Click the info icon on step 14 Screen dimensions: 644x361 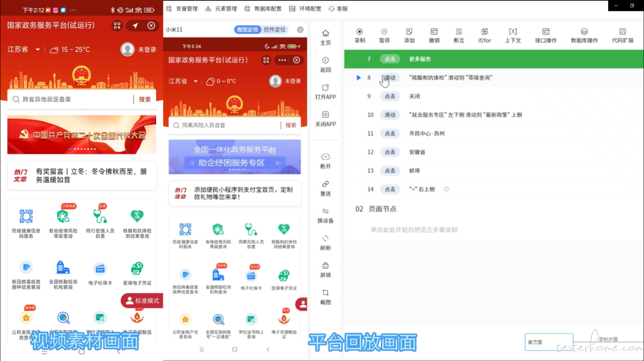pyautogui.click(x=446, y=189)
